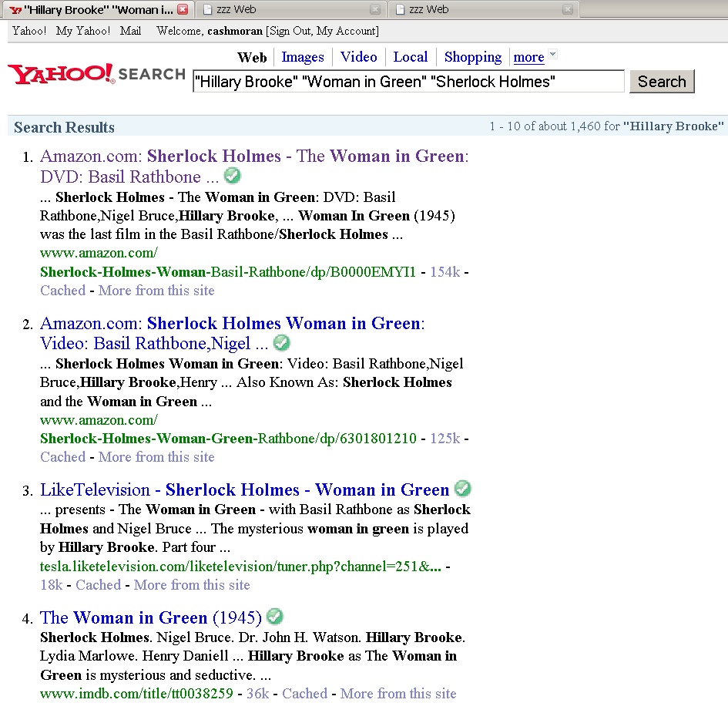
Task: Close the third zzz Web tab
Action: pyautogui.click(x=567, y=9)
